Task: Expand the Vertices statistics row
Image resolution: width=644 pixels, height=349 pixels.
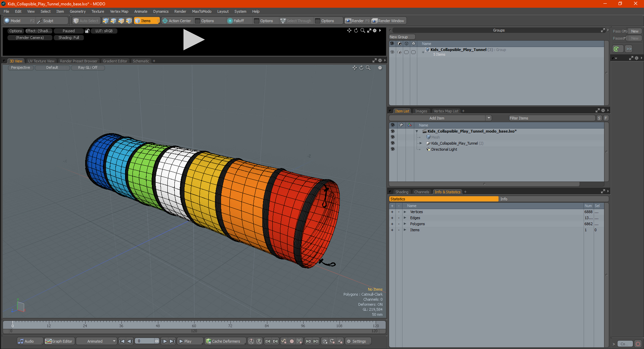Action: [x=405, y=212]
